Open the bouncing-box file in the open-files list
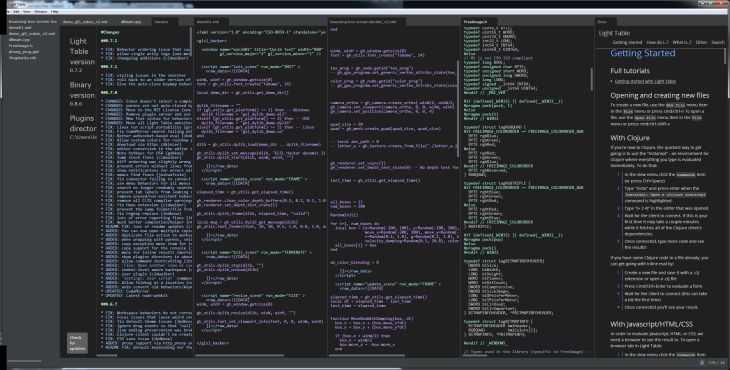Image resolution: width=730 pixels, height=370 pixels. (33, 21)
